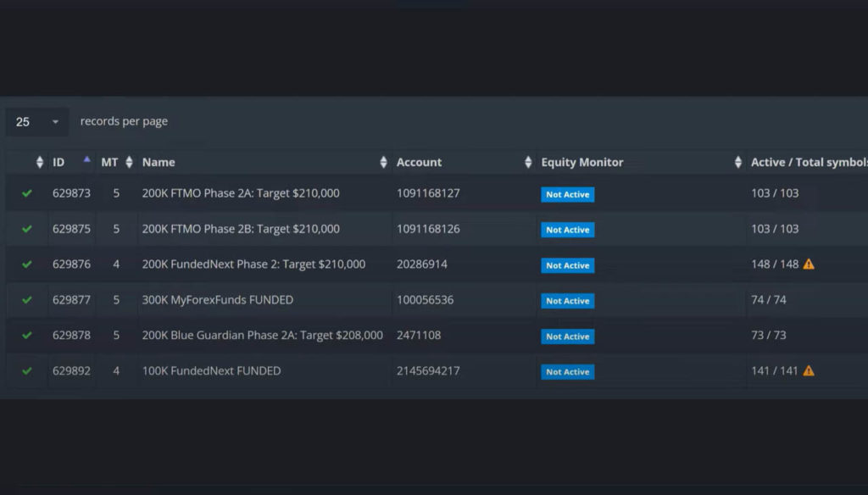Click the 'records per page' label
The width and height of the screenshot is (868, 495).
coord(124,121)
